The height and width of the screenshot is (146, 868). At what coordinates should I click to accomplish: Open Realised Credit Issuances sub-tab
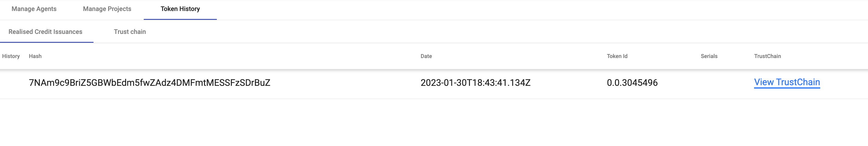pos(45,32)
